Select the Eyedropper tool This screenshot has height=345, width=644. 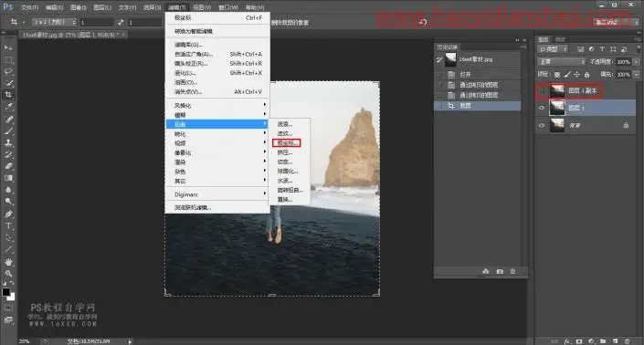8,107
